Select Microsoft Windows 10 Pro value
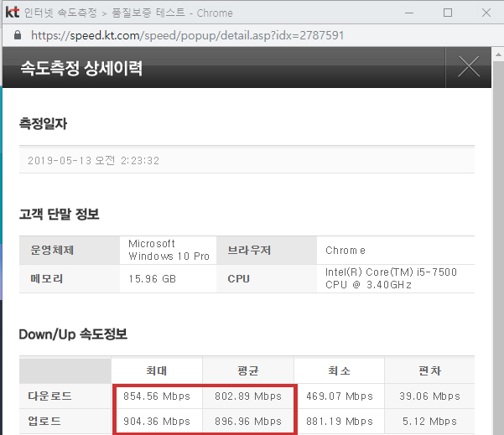The width and height of the screenshot is (504, 435). pos(169,250)
